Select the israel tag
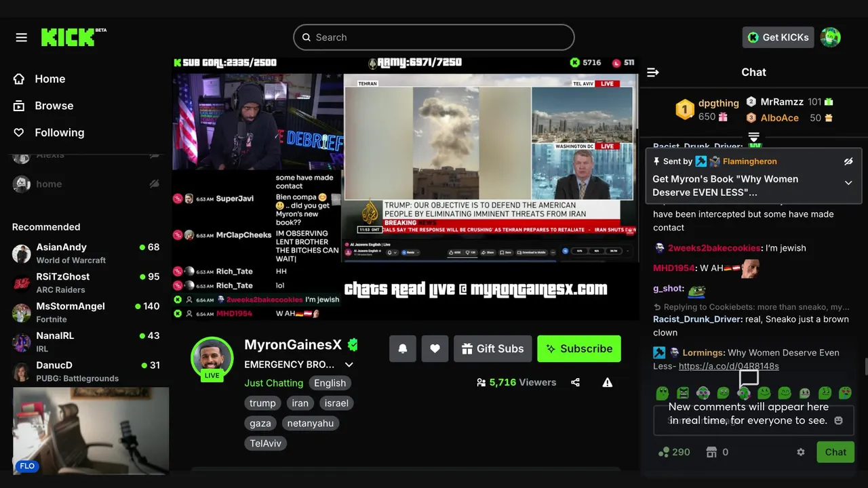868x488 pixels. tap(336, 403)
